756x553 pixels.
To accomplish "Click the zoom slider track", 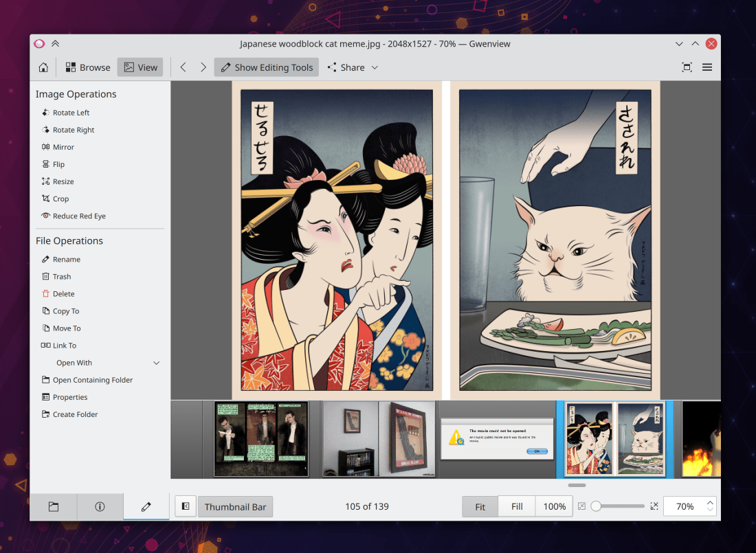I will click(622, 507).
